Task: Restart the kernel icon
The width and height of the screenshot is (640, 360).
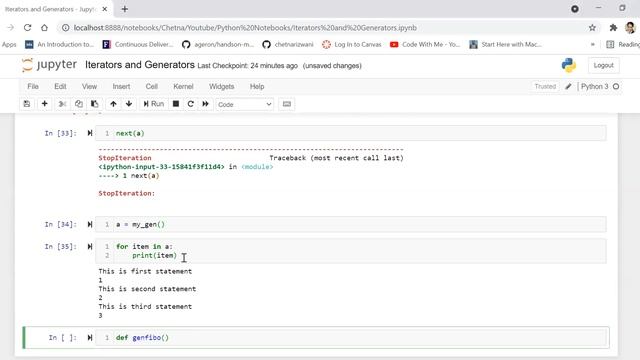Action: 191,104
